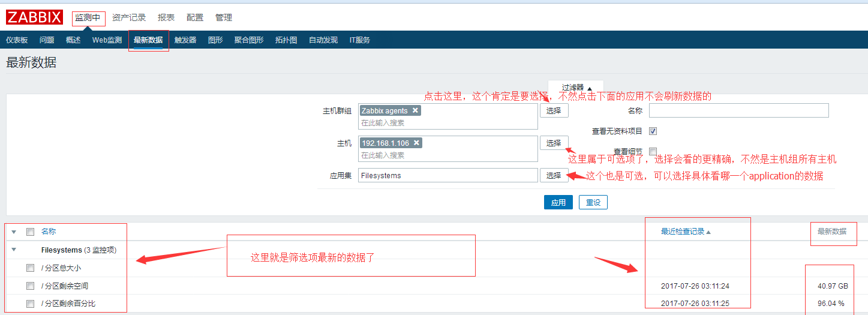Sort by the 最近检查记录 column
868x315 pixels.
(x=683, y=232)
